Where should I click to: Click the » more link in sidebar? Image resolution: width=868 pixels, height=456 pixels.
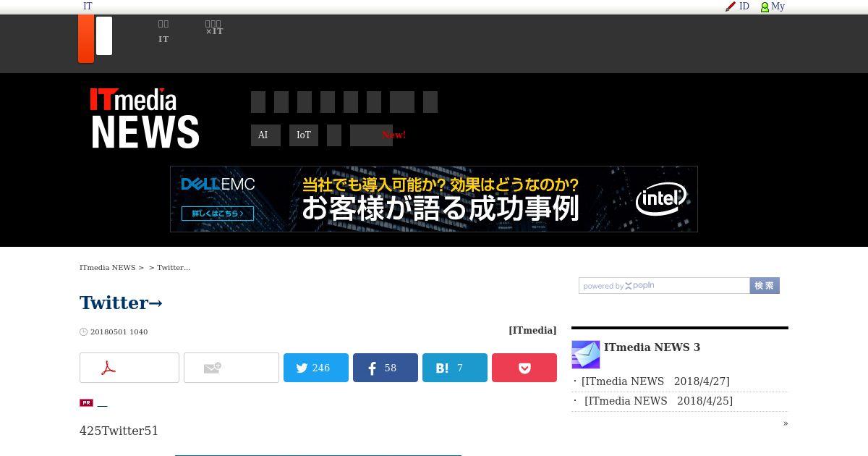(786, 423)
